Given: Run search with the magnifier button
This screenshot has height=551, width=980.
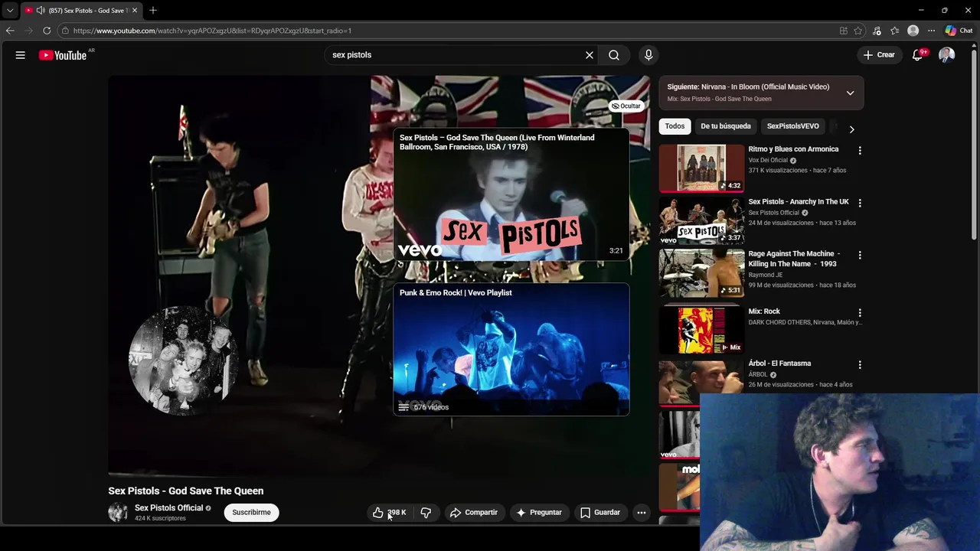Looking at the screenshot, I should coord(614,55).
